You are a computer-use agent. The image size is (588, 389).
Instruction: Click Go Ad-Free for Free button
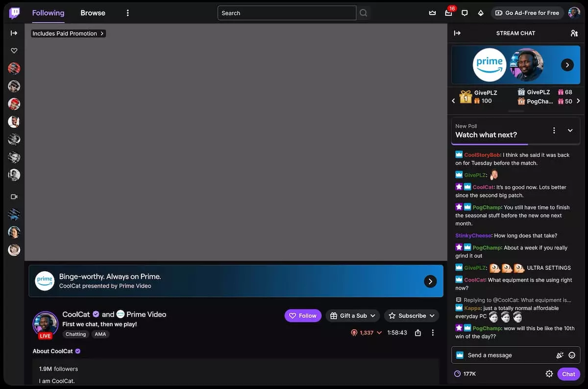coord(527,13)
